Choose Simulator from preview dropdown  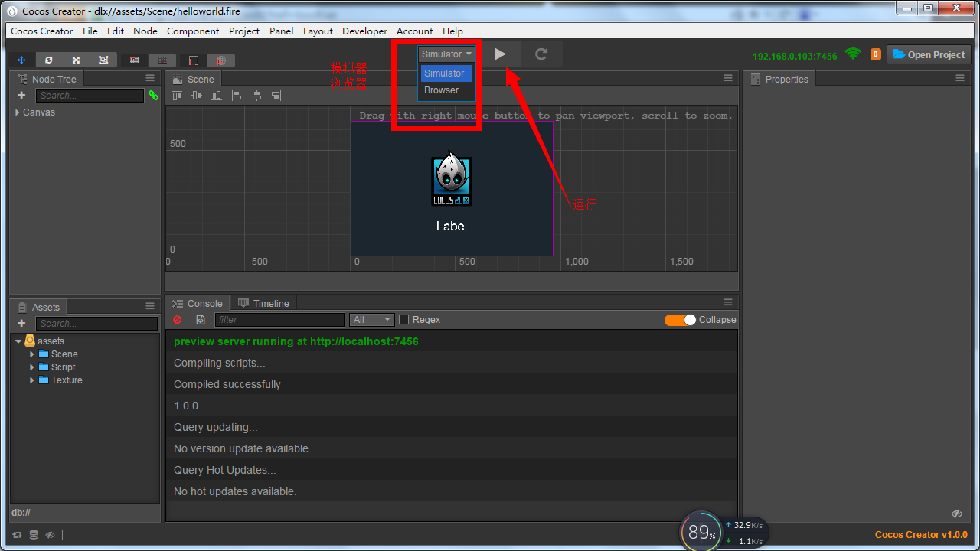pyautogui.click(x=446, y=73)
